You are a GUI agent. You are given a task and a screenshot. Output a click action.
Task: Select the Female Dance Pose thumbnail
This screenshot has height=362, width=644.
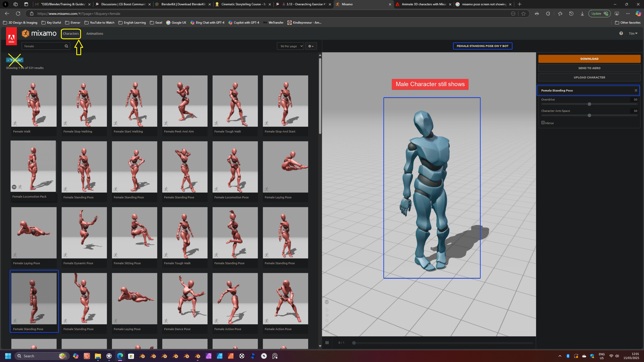click(x=184, y=298)
